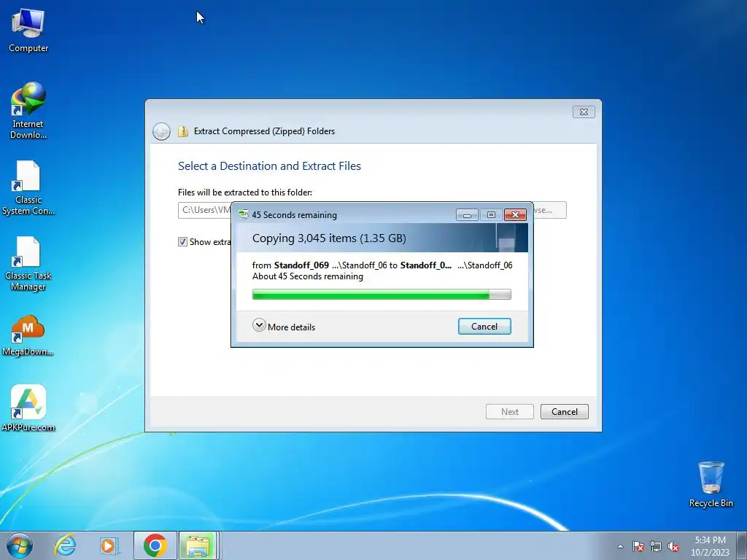Launch Internet Download Manager shortcut

coord(28,111)
